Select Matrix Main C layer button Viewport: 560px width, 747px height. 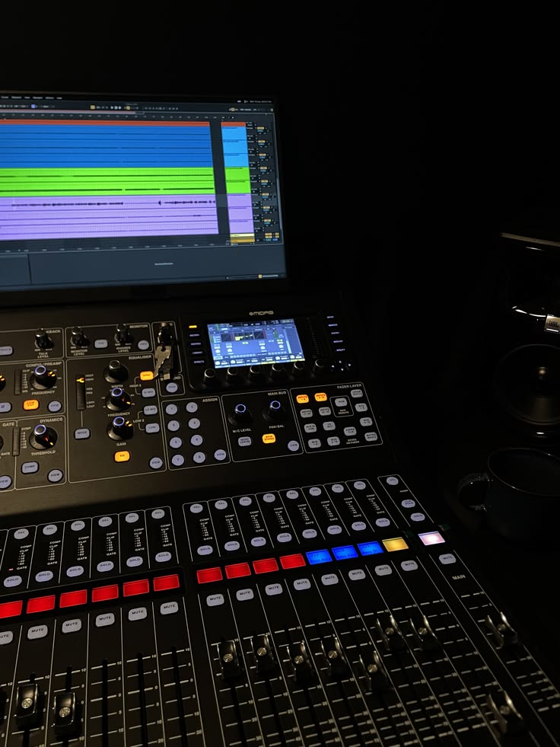click(371, 436)
